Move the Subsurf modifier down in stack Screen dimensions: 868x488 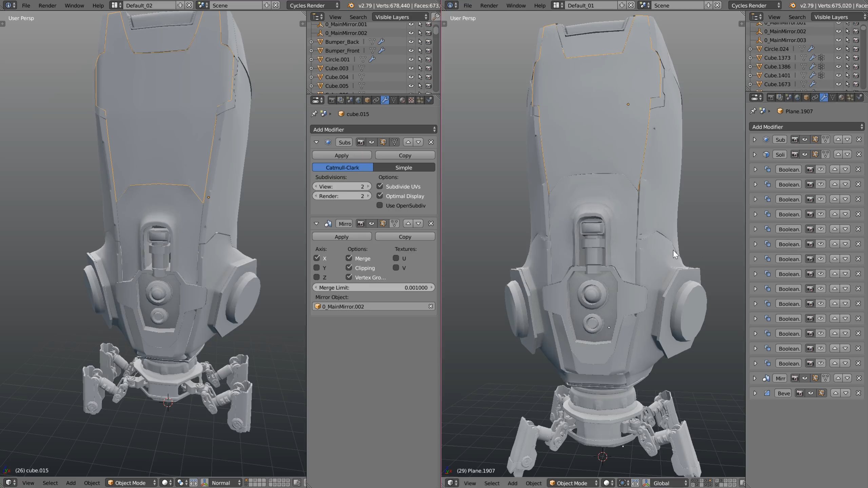tap(418, 142)
